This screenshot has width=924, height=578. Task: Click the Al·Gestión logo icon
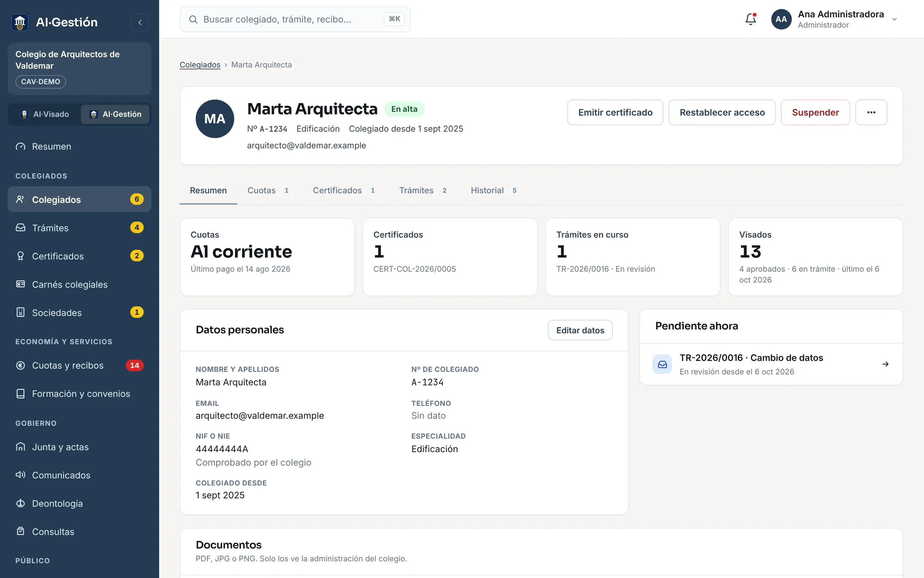[x=20, y=22]
